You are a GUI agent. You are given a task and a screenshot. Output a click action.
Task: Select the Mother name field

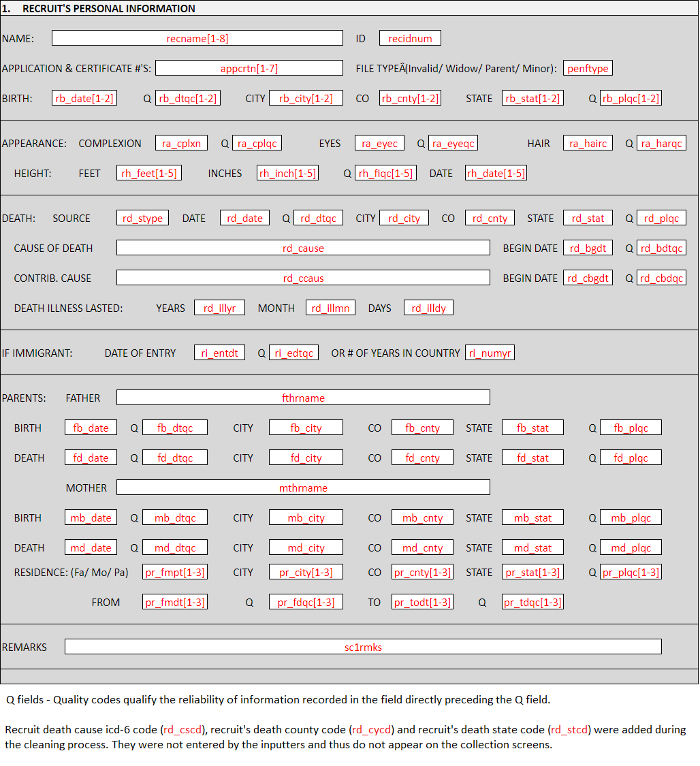tap(303, 488)
